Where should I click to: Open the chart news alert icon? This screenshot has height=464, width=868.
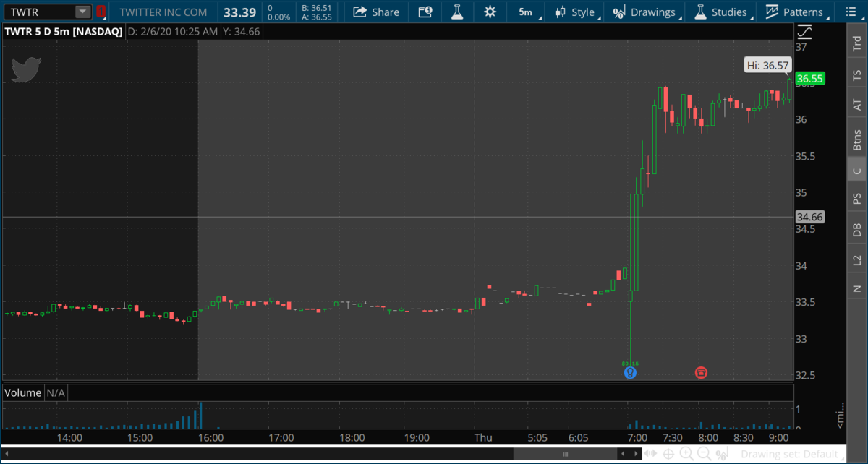pos(425,12)
